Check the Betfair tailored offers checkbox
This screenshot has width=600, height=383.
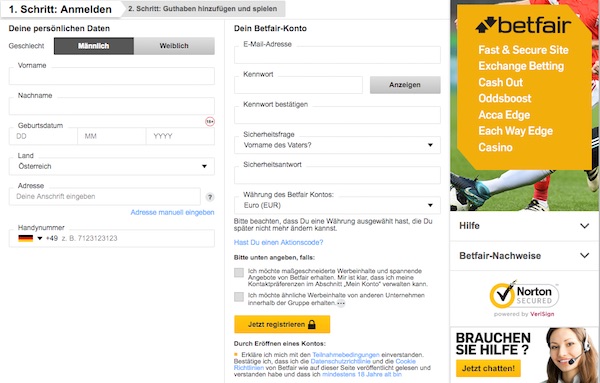coord(239,272)
